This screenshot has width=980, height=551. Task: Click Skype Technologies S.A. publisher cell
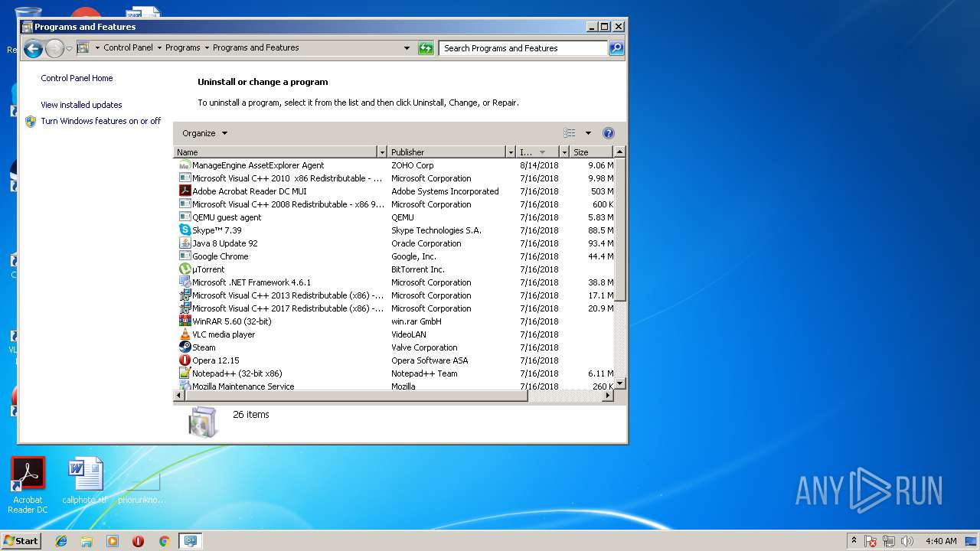(436, 230)
